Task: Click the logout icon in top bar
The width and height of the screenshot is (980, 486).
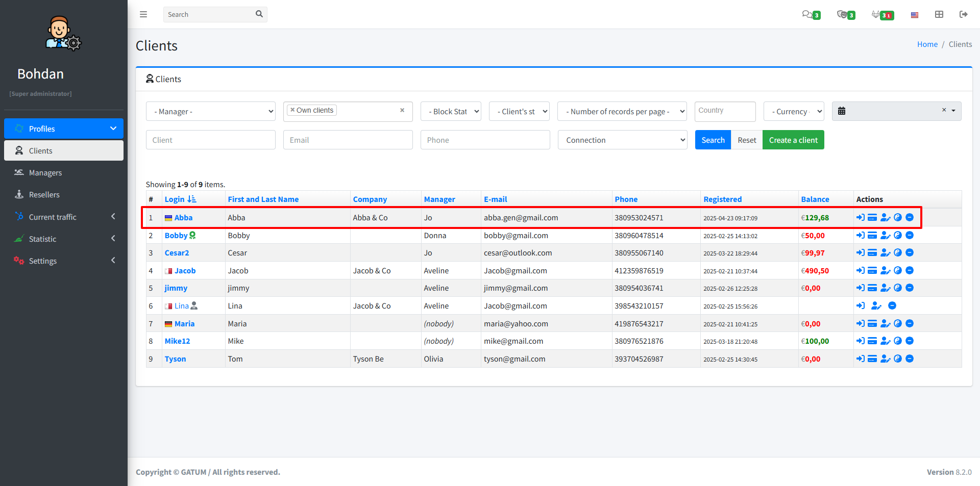Action: click(963, 14)
